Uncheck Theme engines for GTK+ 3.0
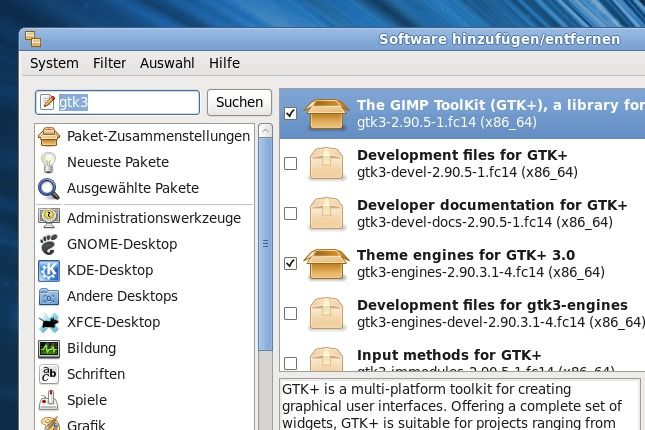 pyautogui.click(x=290, y=263)
